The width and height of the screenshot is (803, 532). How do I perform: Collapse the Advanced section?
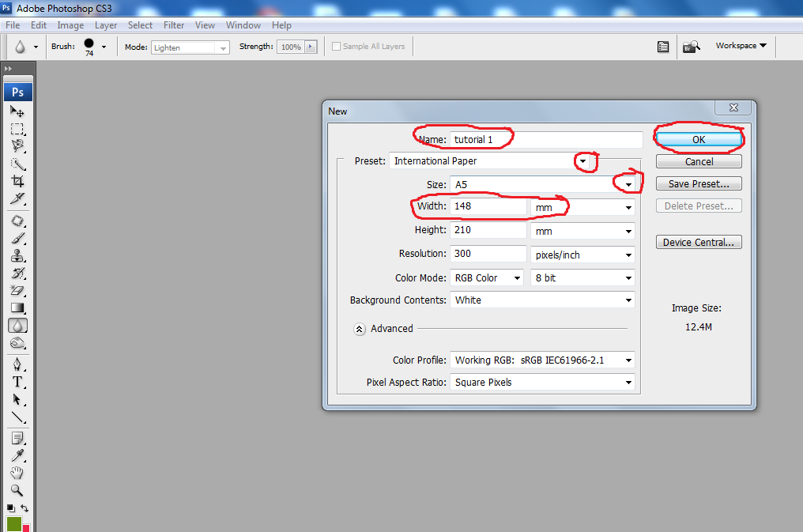tap(360, 329)
